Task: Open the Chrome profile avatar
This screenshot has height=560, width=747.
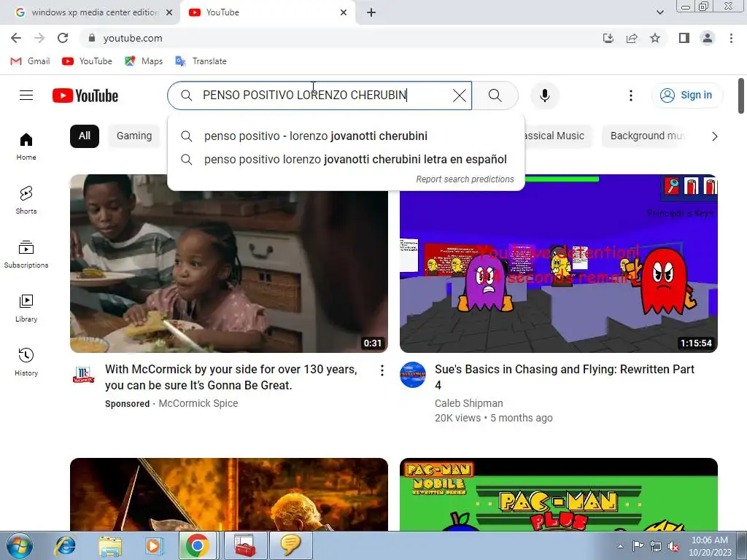Action: coord(708,38)
